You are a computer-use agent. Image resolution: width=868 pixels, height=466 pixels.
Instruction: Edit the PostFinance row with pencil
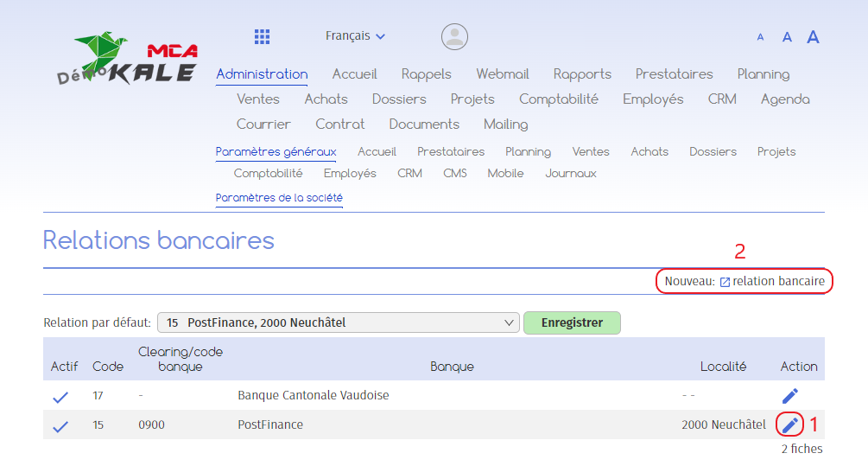(x=790, y=425)
